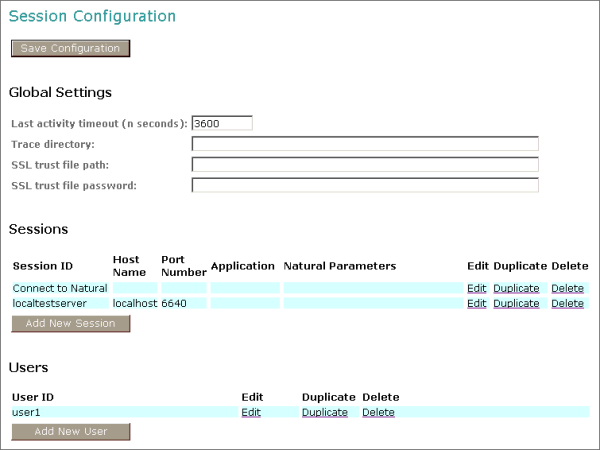The width and height of the screenshot is (600, 450).
Task: Select the SSL trust file path field
Action: point(365,164)
